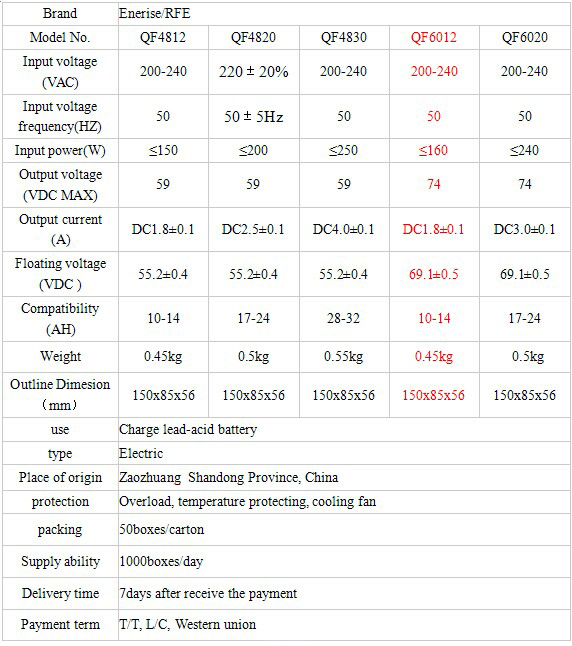Select the 28-32 compatibility cell
Image resolution: width=572 pixels, height=646 pixels.
343,318
